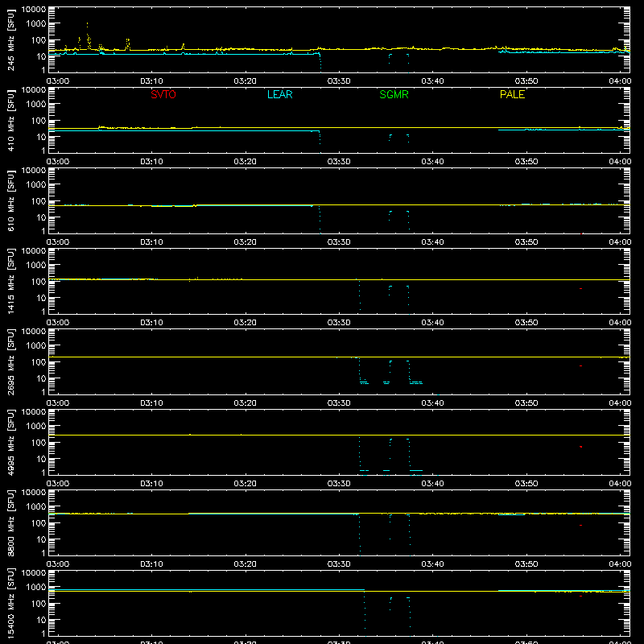Click the 03:50 time label under 4995 MHz panel
Viewport: 644px width, 644px height.
526,484
